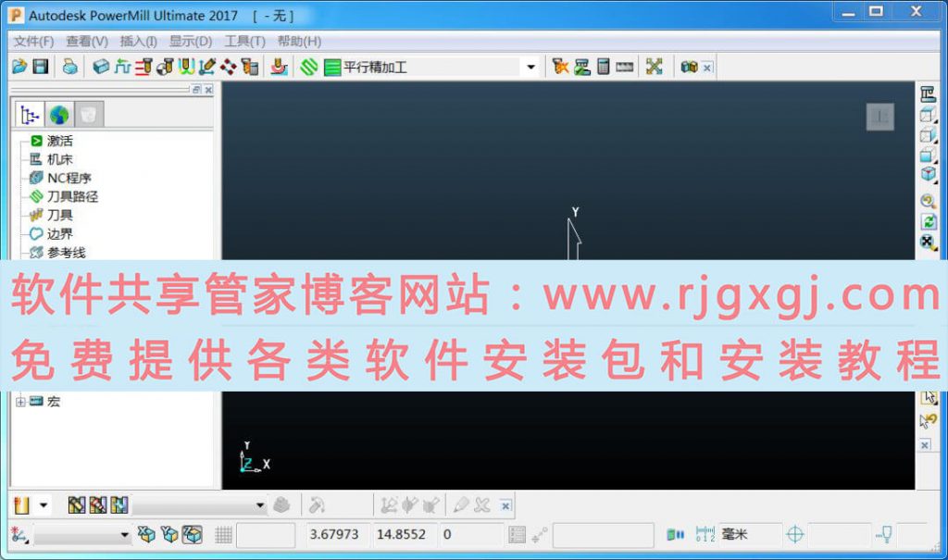Click the zoom magnifier view icon

928,201
